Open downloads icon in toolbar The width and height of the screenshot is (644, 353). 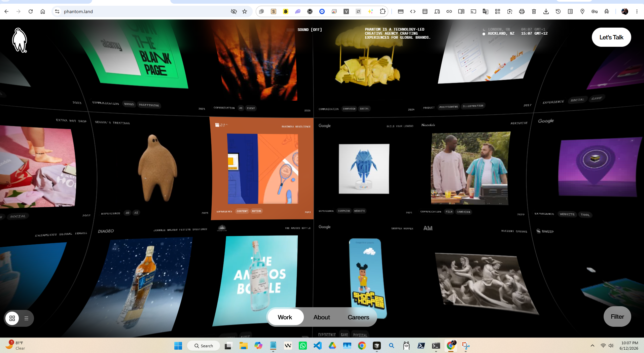pyautogui.click(x=546, y=11)
